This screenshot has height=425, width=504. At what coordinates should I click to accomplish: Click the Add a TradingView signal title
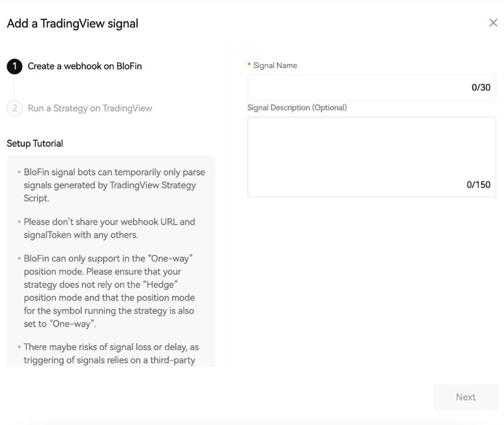(x=73, y=23)
